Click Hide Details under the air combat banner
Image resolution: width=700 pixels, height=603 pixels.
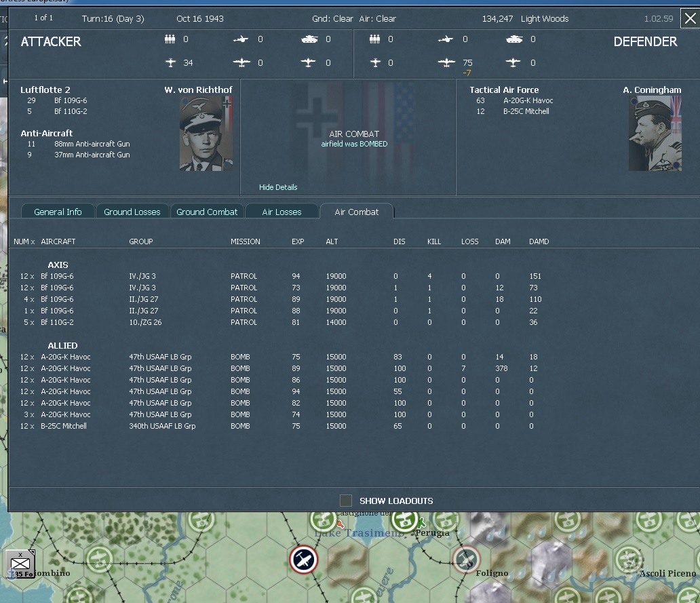coord(278,187)
